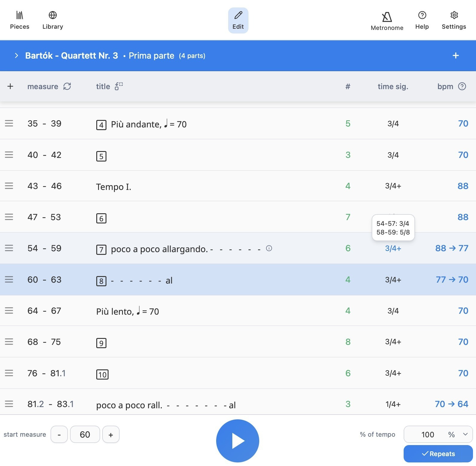Image resolution: width=476 pixels, height=466 pixels.
Task: Click drag handle for row 54 - 59
Action: pos(9,248)
